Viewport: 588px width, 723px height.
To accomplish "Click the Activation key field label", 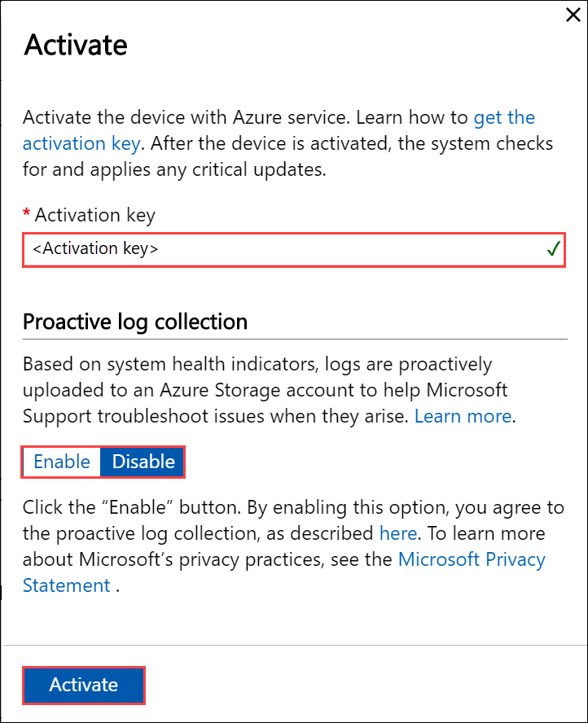I will (95, 215).
